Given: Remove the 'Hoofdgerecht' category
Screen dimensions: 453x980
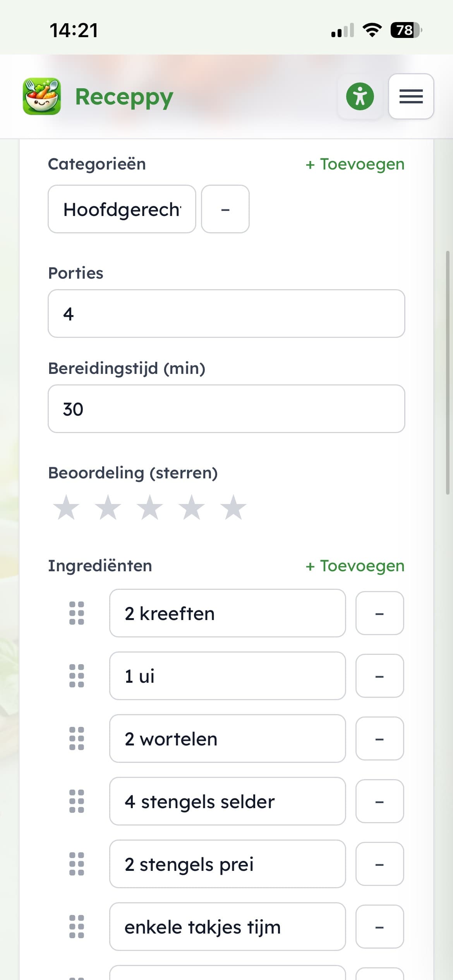Looking at the screenshot, I should point(225,209).
